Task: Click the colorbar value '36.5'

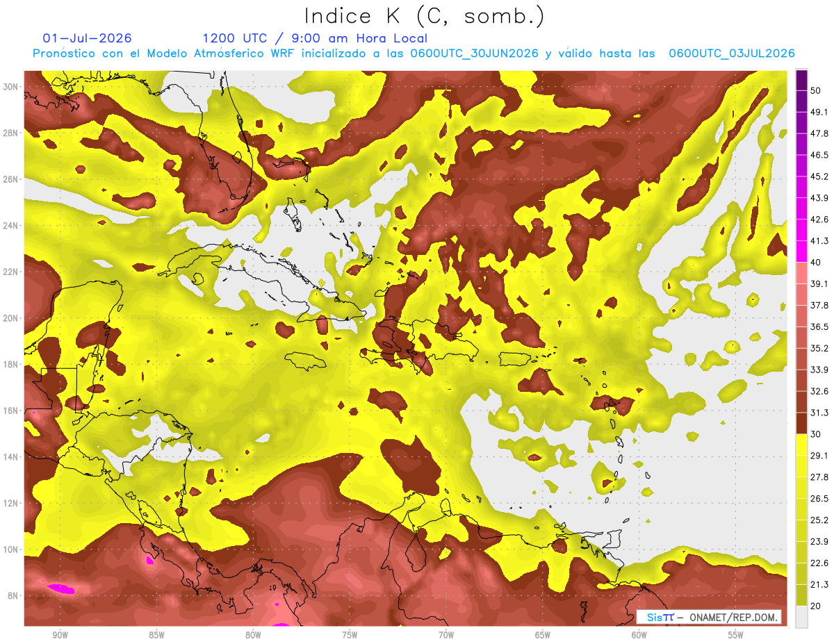Action: pos(819,327)
